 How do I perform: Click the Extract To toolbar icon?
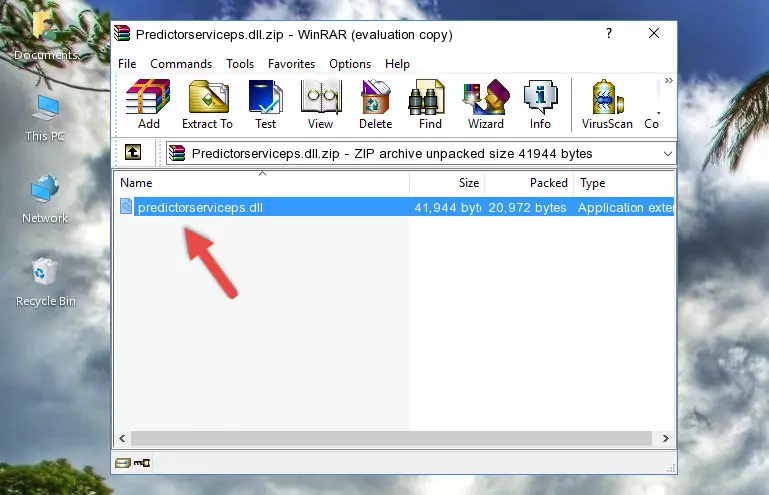point(207,104)
